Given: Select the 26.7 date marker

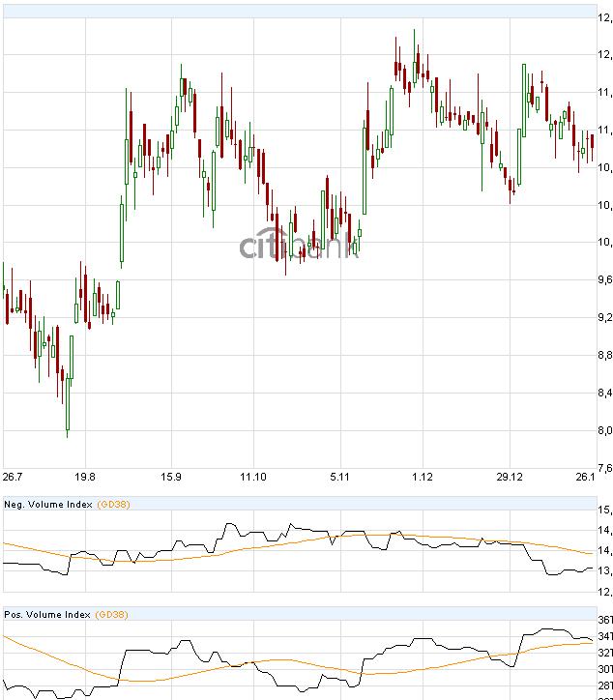Looking at the screenshot, I should click(14, 477).
